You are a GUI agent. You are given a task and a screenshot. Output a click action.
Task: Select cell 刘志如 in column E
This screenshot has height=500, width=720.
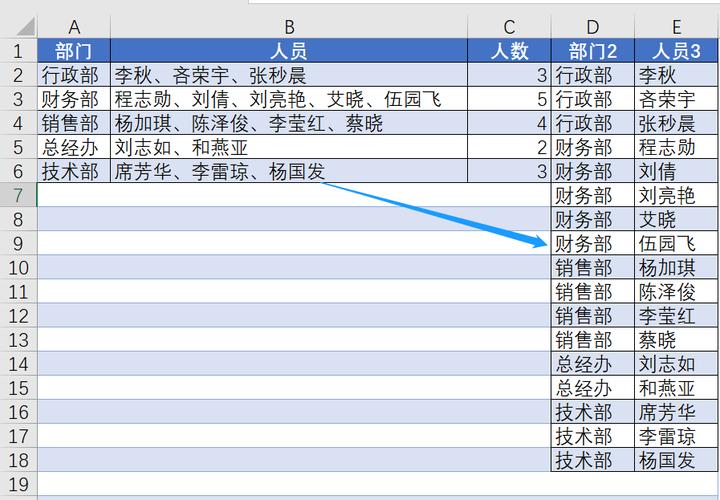pyautogui.click(x=676, y=364)
